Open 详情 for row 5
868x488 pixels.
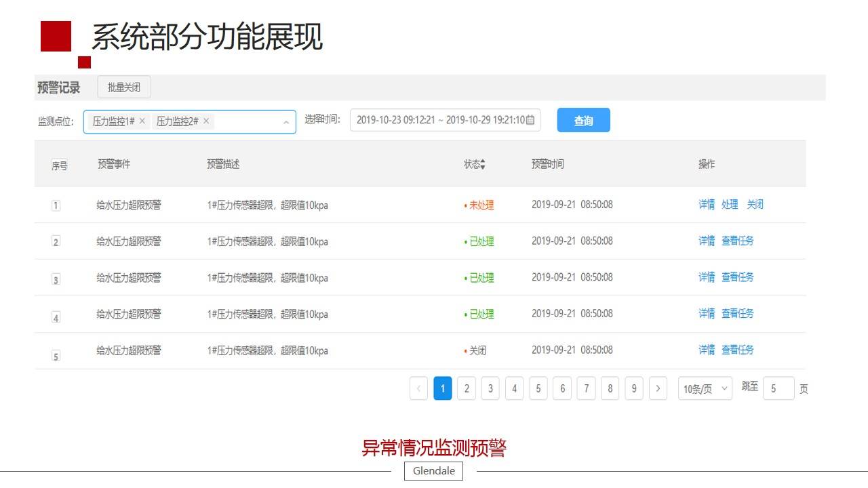pos(707,350)
